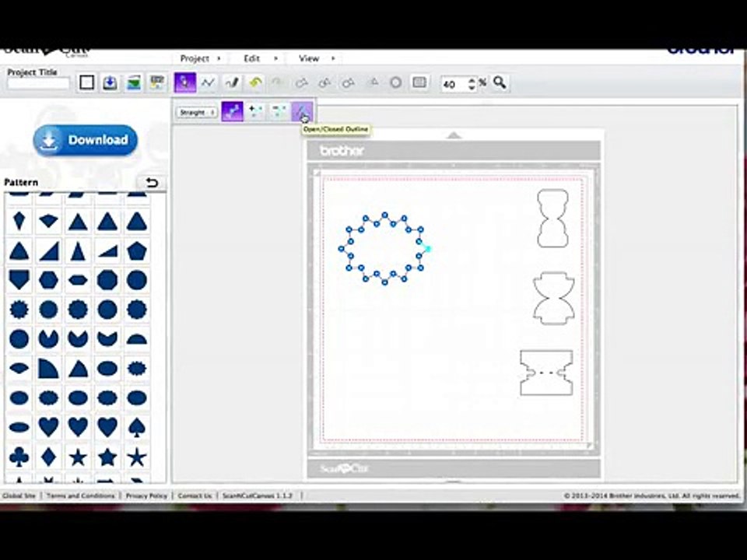Toggle the Open/Closed Outline button
The height and width of the screenshot is (560, 747).
tap(302, 112)
